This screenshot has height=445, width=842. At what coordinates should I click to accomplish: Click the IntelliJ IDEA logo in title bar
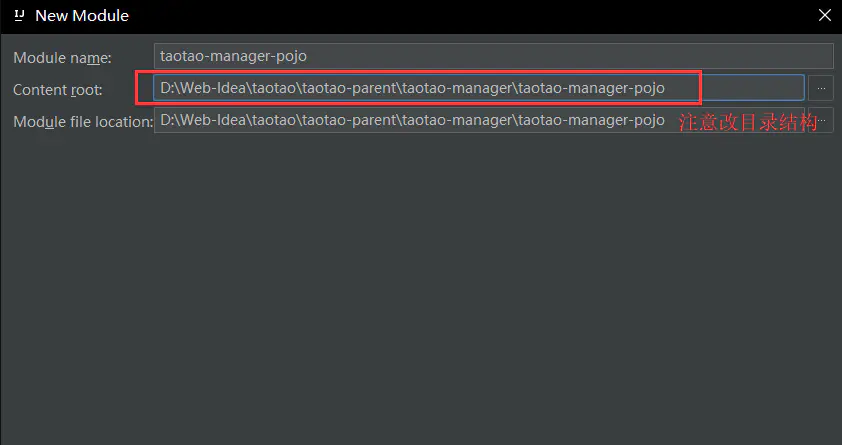click(x=18, y=16)
